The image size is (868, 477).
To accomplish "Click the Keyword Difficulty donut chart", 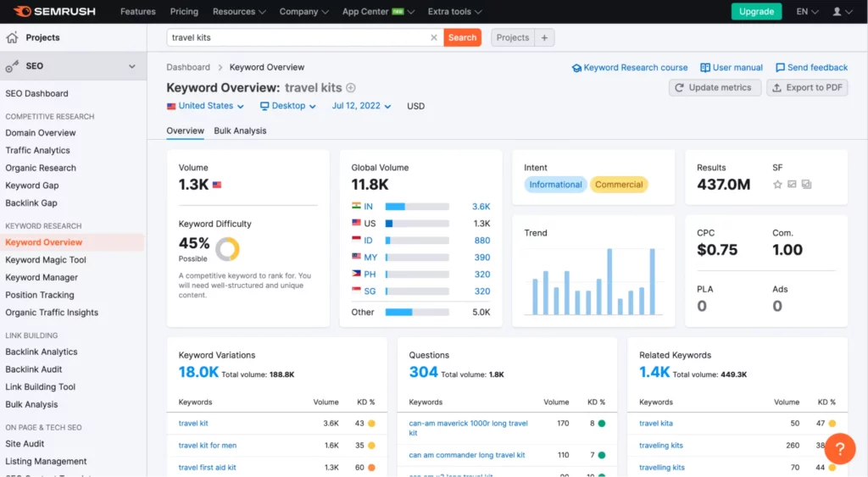I will click(227, 249).
